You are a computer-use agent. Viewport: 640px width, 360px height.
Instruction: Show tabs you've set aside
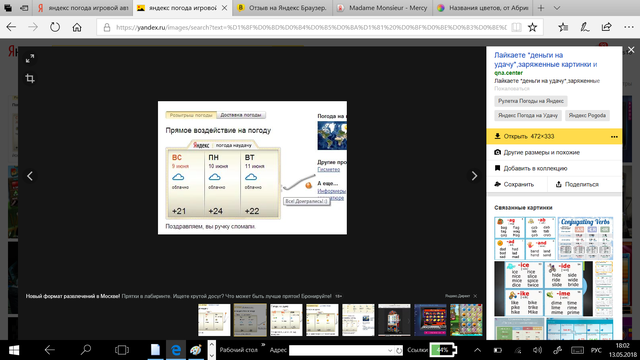[x=8, y=8]
